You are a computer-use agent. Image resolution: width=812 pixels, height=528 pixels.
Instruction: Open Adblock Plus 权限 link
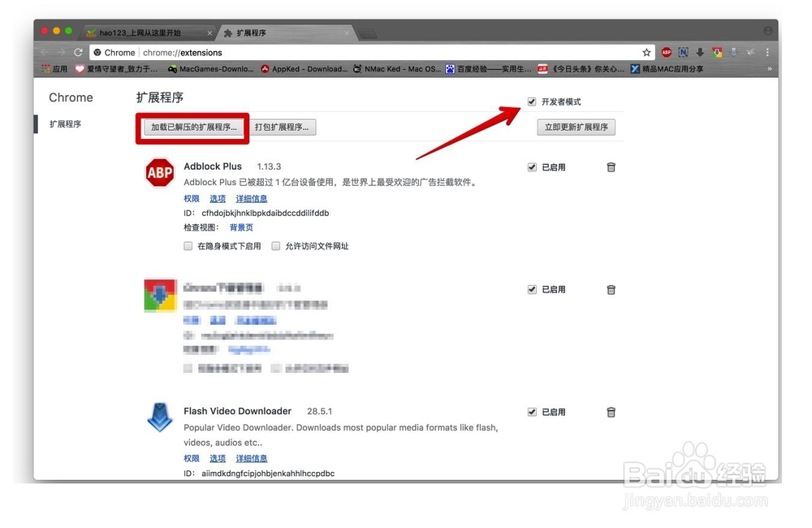pos(192,198)
